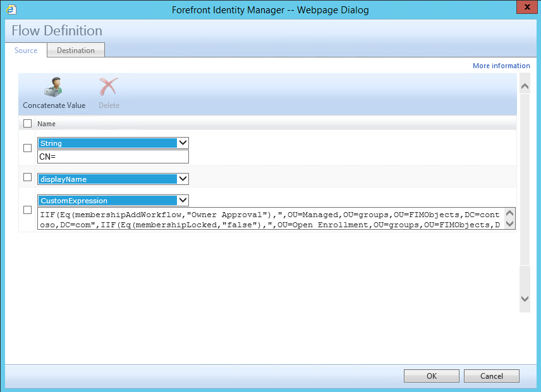The image size is (541, 392).
Task: Click the Internet Explorer icon in title bar
Action: pos(11,9)
